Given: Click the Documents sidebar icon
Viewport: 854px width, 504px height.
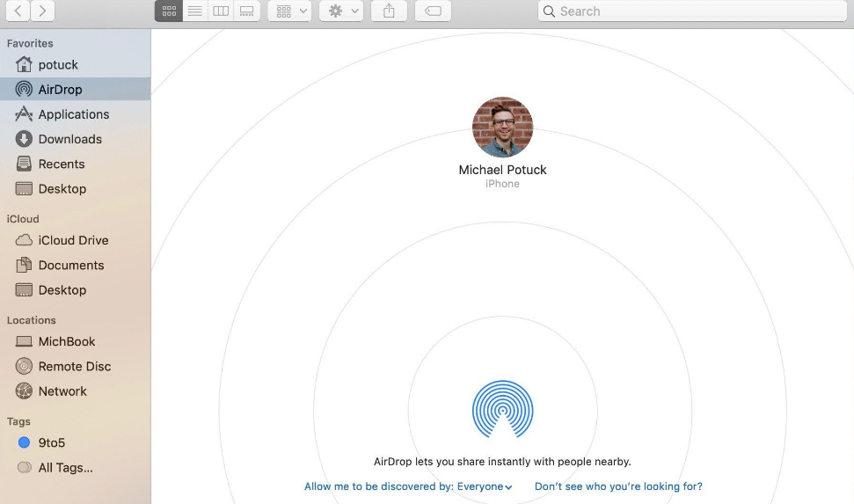Looking at the screenshot, I should coord(24,265).
